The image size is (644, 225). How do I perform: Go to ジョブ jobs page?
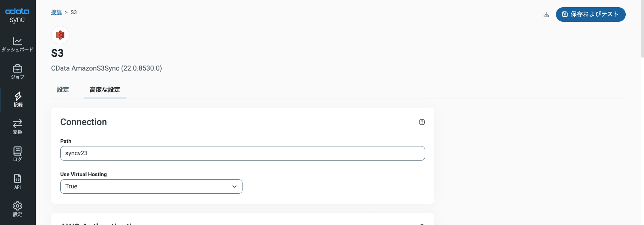[x=18, y=72]
